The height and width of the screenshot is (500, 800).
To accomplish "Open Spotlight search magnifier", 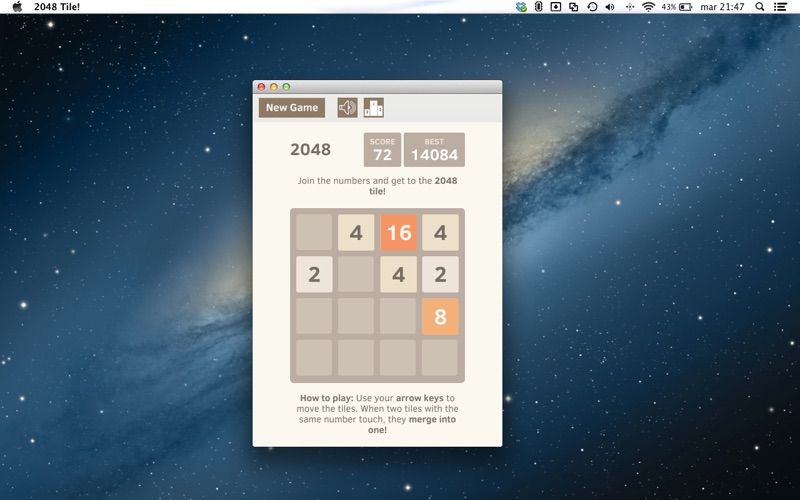I will tap(760, 7).
